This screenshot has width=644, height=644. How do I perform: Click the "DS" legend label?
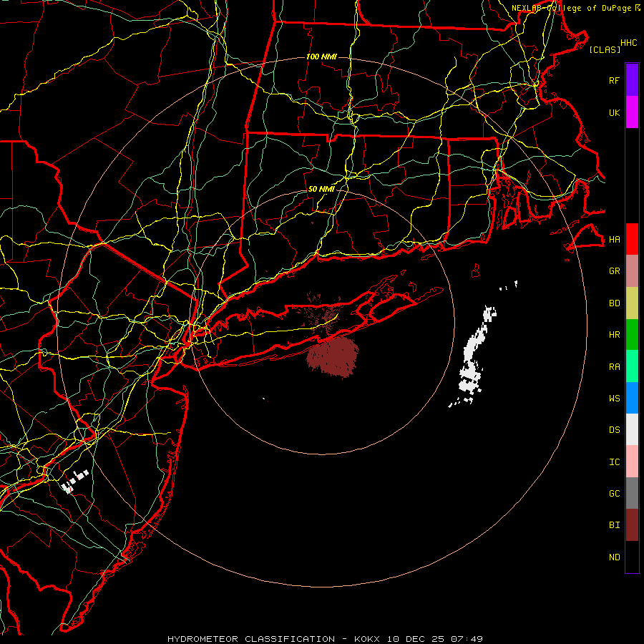pos(615,430)
